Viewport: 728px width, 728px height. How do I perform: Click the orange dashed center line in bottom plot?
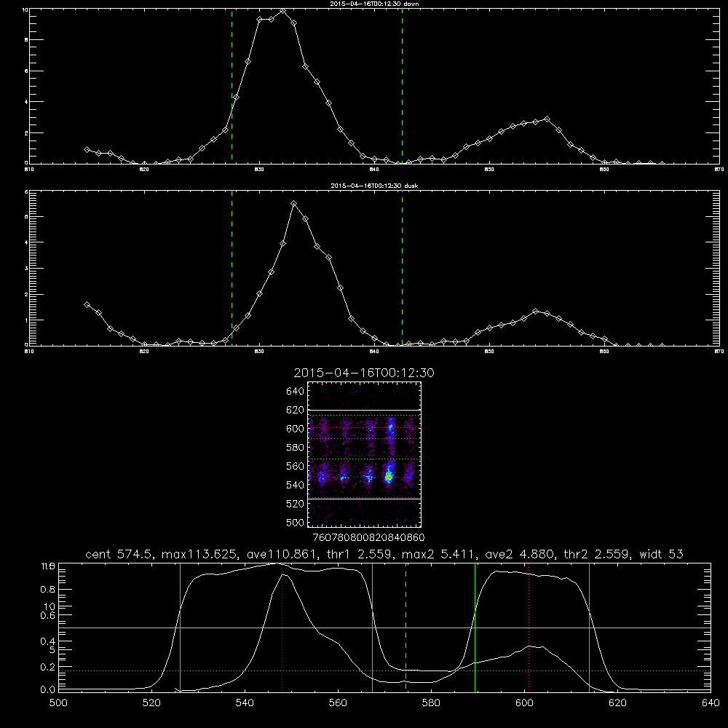click(x=405, y=627)
